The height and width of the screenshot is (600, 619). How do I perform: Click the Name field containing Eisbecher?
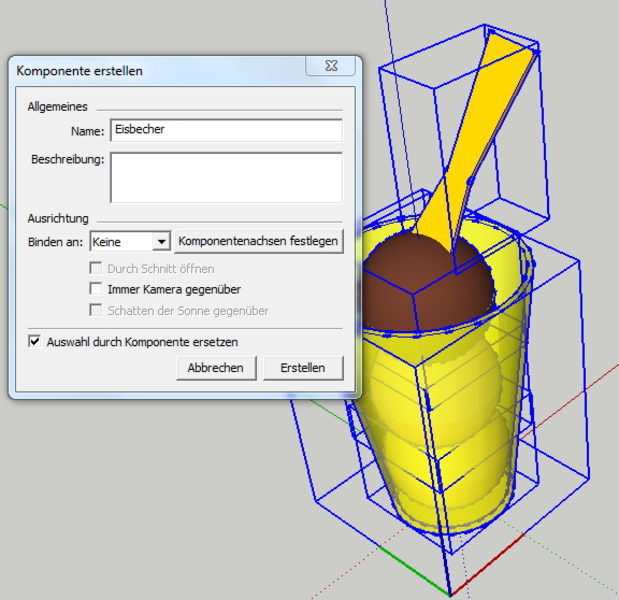(x=226, y=130)
